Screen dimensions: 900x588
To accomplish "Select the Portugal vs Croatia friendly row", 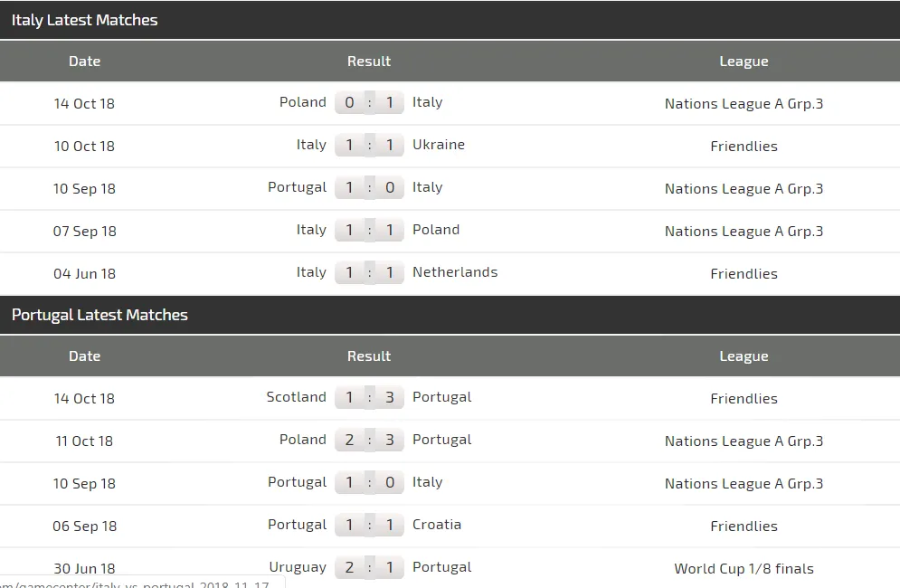I will [369, 525].
